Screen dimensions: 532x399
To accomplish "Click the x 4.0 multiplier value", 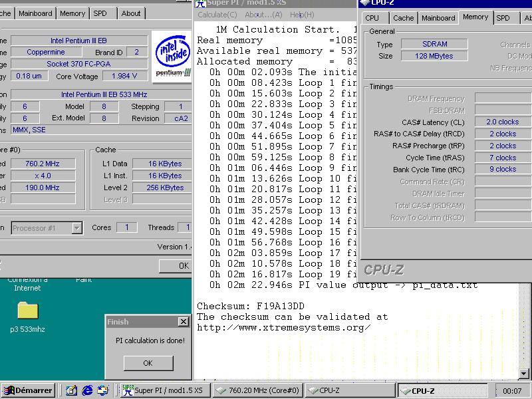I will pyautogui.click(x=43, y=176).
